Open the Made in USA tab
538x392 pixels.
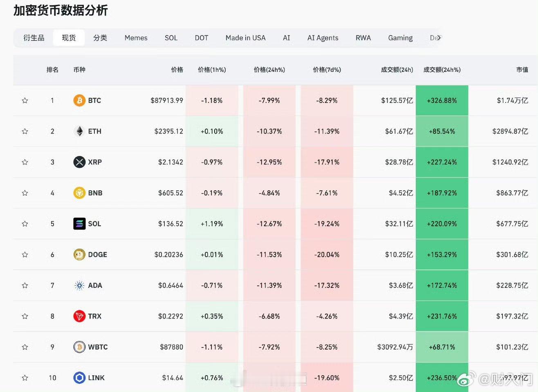point(246,38)
